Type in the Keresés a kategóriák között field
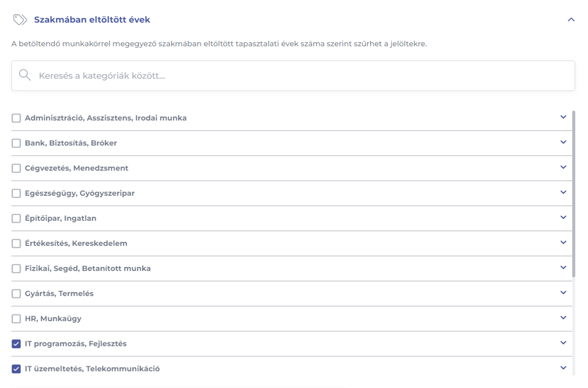 click(x=303, y=76)
